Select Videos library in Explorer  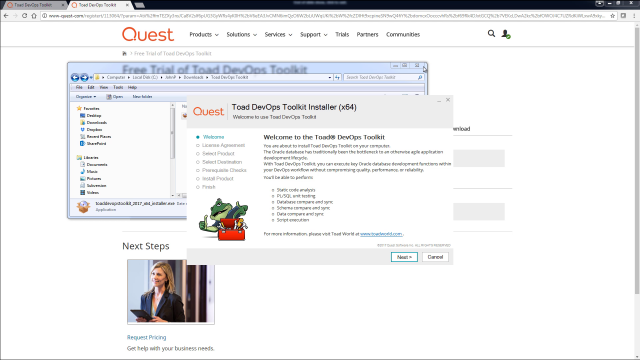pos(89,192)
